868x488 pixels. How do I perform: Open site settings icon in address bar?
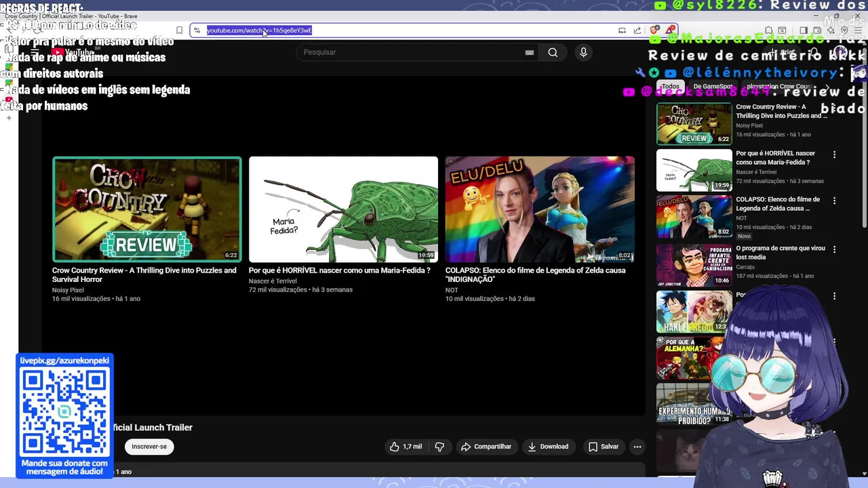tap(197, 30)
